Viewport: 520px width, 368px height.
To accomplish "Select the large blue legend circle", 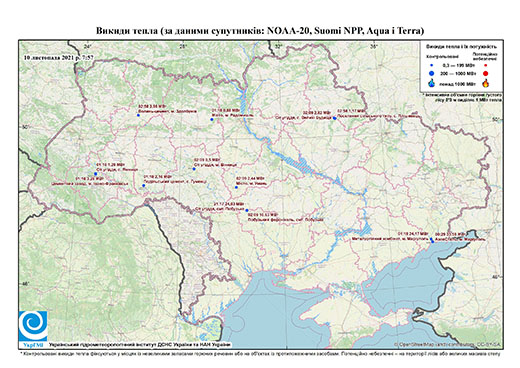I will (432, 73).
